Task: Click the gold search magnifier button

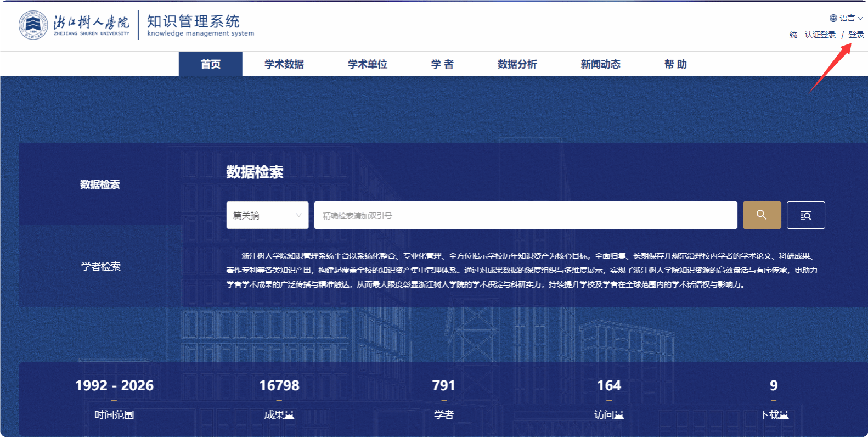Action: (762, 215)
